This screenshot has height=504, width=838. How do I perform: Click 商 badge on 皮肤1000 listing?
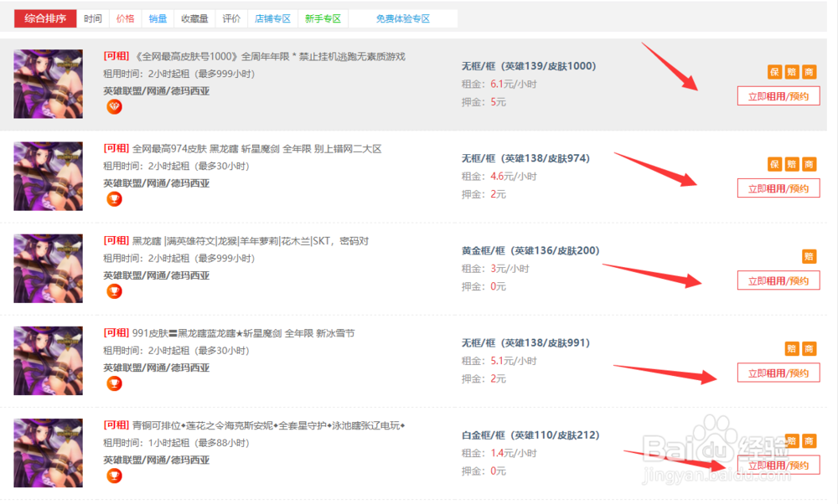pyautogui.click(x=810, y=72)
